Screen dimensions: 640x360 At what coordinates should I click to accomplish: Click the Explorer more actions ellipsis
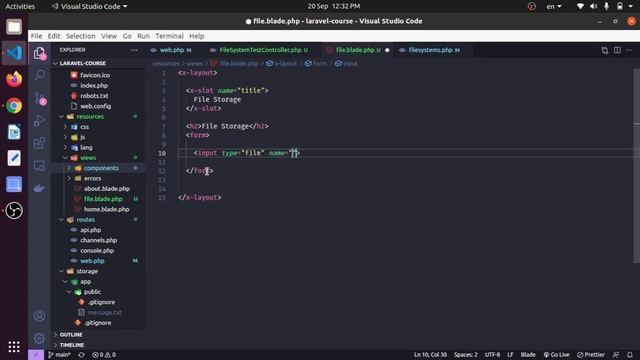click(x=134, y=50)
